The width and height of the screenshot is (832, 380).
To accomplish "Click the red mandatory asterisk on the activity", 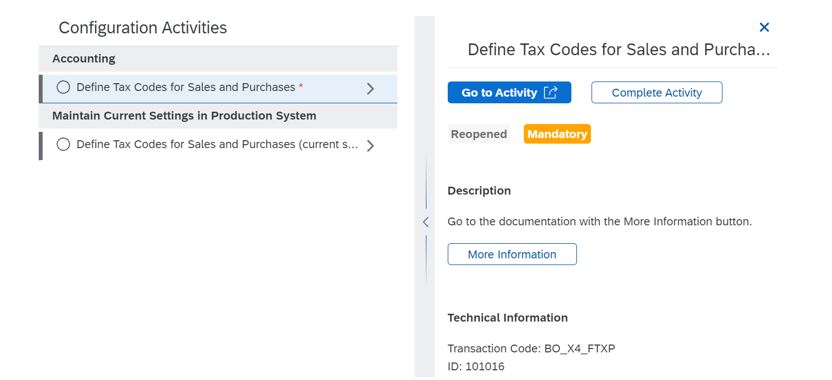I will click(x=301, y=86).
